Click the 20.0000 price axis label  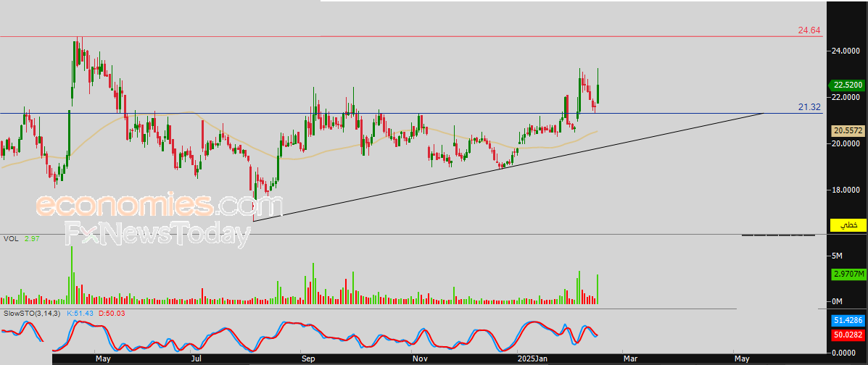[x=844, y=144]
